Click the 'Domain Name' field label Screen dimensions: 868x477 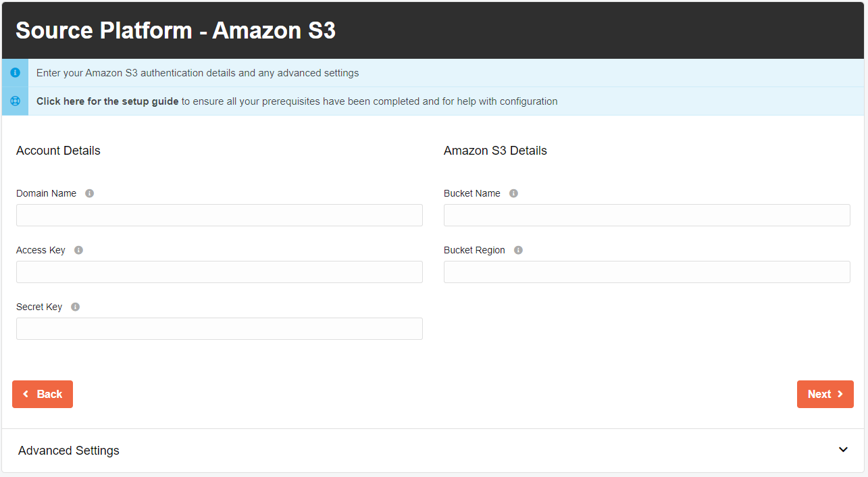47,193
